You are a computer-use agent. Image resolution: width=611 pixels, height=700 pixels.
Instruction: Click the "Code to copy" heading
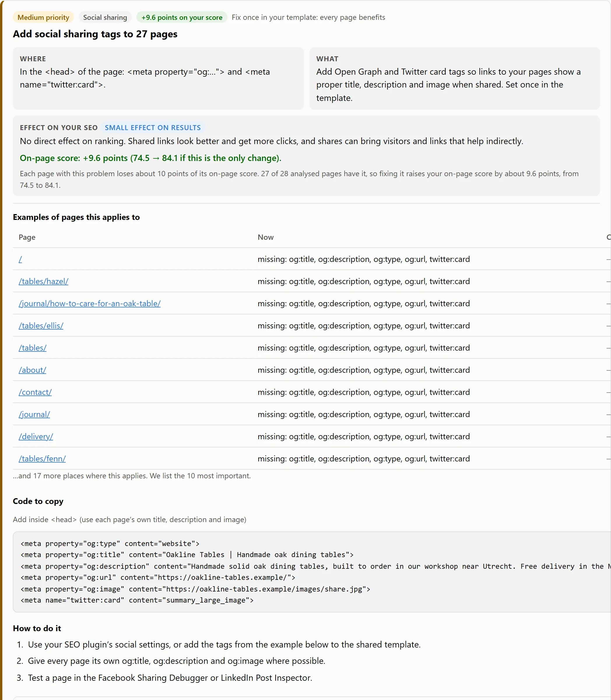click(x=38, y=501)
